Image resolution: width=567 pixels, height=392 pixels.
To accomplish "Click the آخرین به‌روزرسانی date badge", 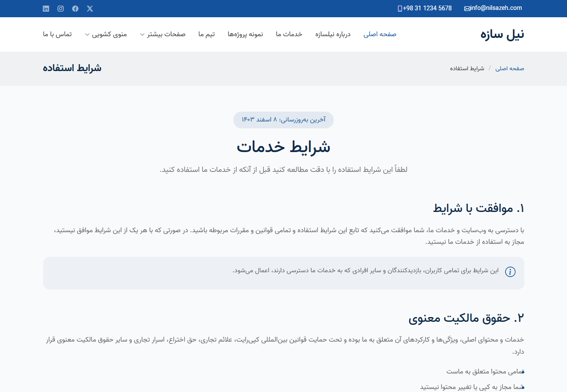I will [283, 120].
